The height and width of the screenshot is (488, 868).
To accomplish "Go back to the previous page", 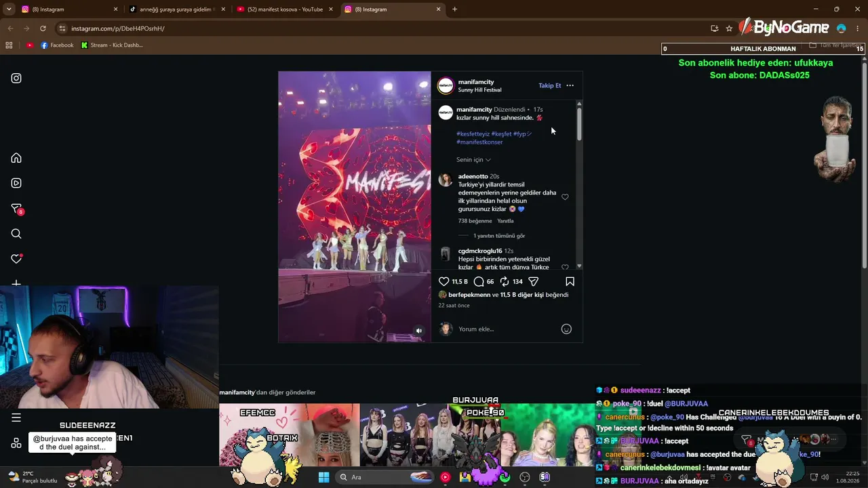I will tap(10, 28).
